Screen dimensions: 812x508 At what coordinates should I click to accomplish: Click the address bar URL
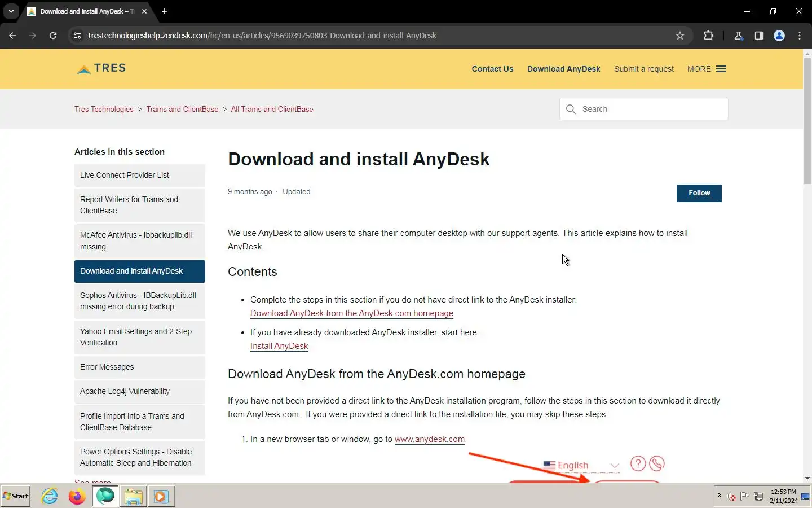point(262,36)
